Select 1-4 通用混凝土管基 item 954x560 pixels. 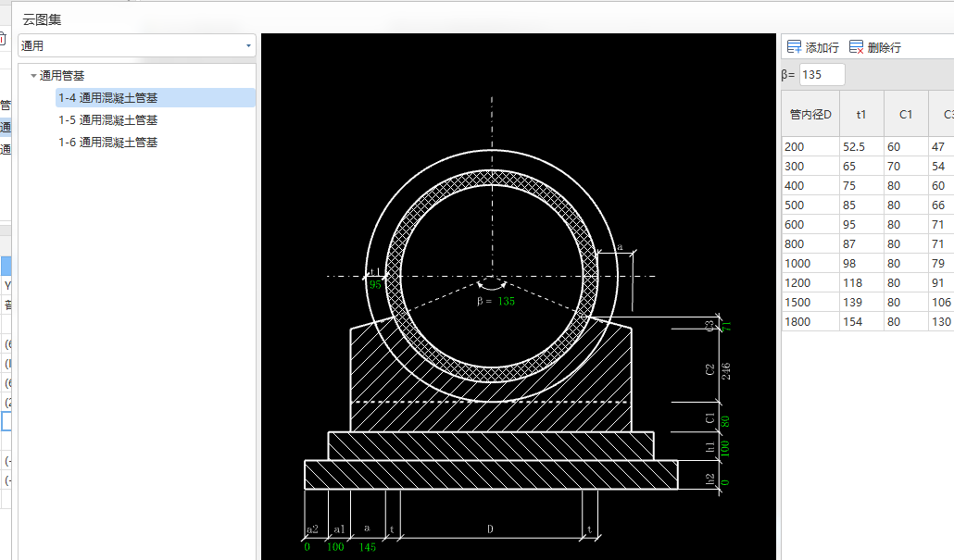click(x=156, y=98)
